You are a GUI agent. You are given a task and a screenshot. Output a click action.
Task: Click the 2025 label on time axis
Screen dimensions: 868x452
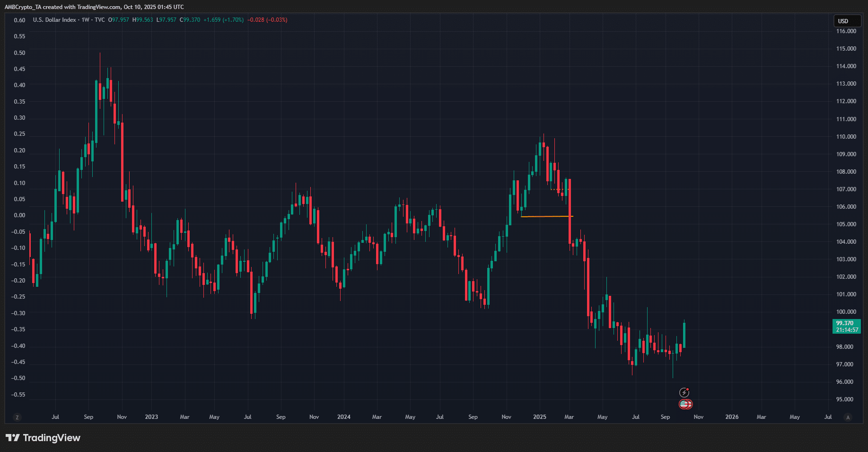click(539, 417)
